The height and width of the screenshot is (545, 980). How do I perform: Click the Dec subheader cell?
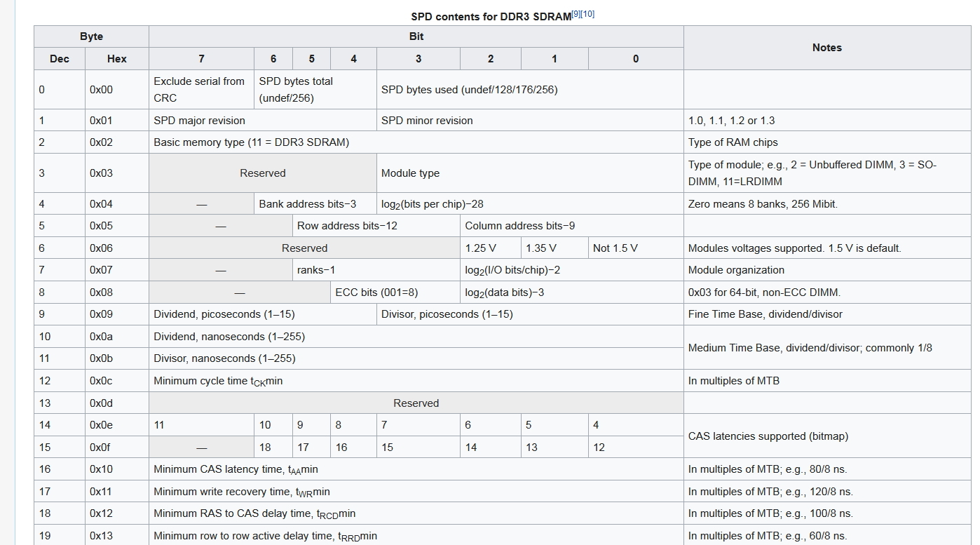point(60,59)
